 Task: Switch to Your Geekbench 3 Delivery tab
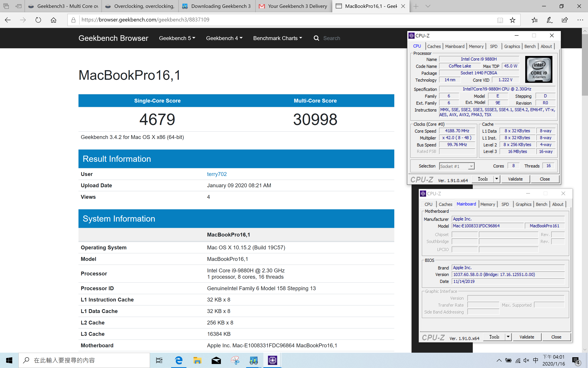coord(294,6)
